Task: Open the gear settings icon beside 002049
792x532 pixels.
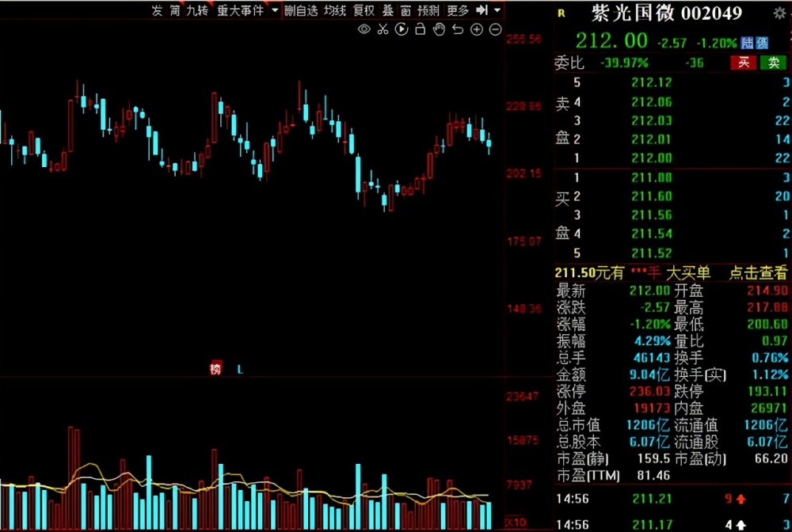Action: pyautogui.click(x=779, y=13)
